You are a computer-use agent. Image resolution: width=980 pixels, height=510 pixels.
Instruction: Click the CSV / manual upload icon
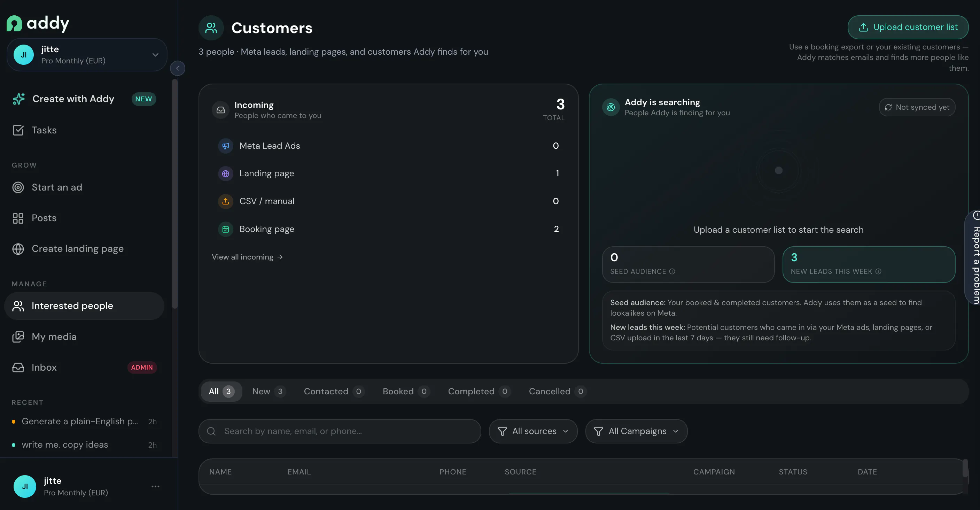226,201
